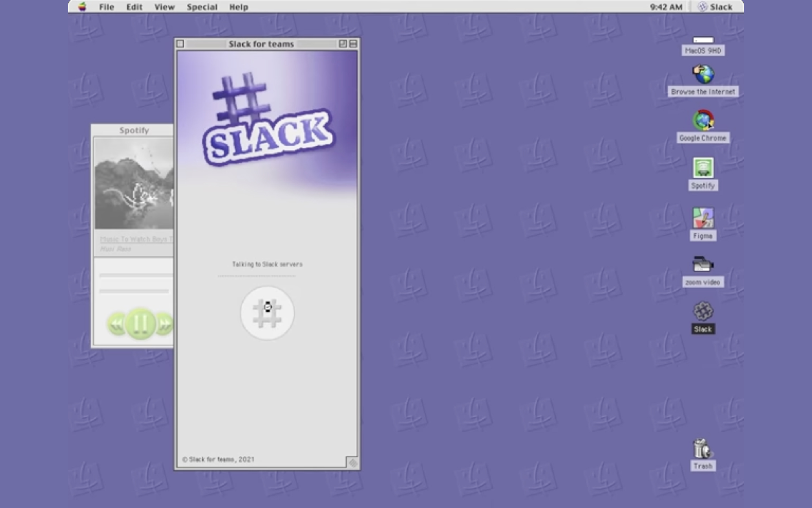
Task: Click the Google Chrome label
Action: coord(703,138)
